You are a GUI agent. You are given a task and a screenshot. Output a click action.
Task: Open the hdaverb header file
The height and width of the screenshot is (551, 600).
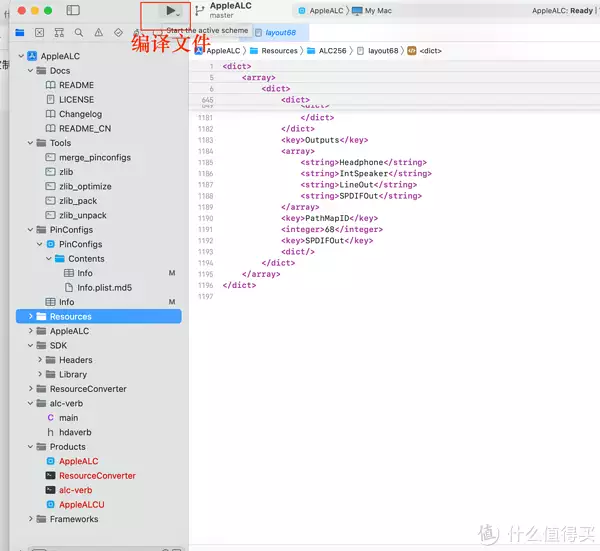pyautogui.click(x=75, y=432)
